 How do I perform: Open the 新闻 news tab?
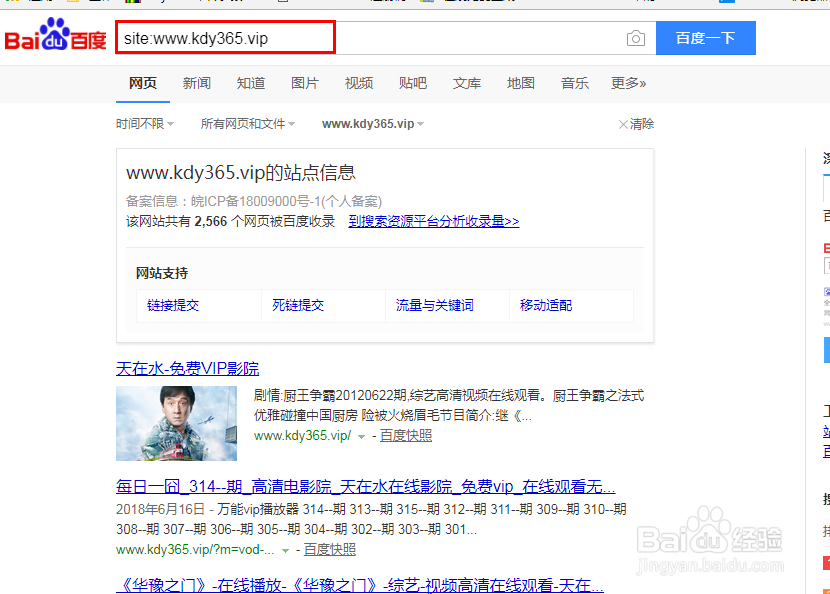[196, 84]
